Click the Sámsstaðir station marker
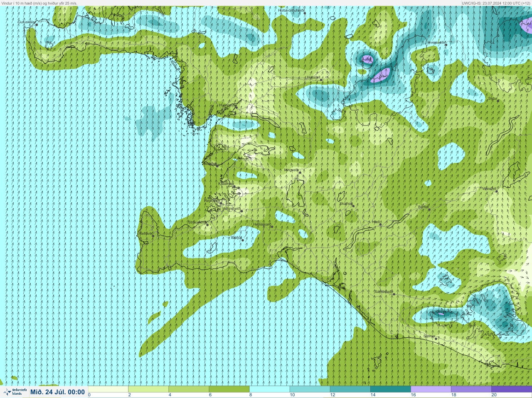The height and width of the screenshot is (398, 532). pos(394,294)
